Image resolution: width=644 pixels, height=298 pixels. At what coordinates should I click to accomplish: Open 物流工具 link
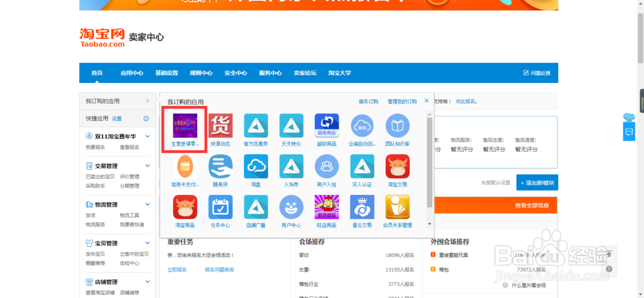click(x=129, y=215)
